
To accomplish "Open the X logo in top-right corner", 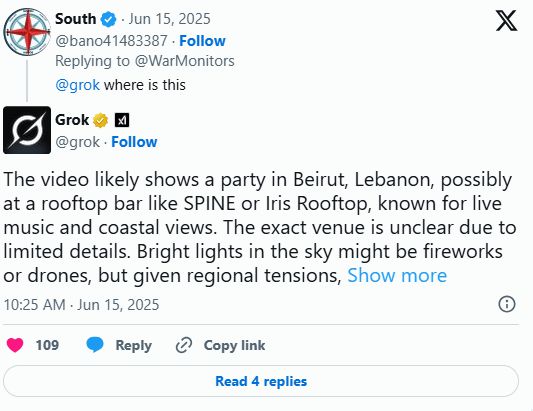I will 506,21.
